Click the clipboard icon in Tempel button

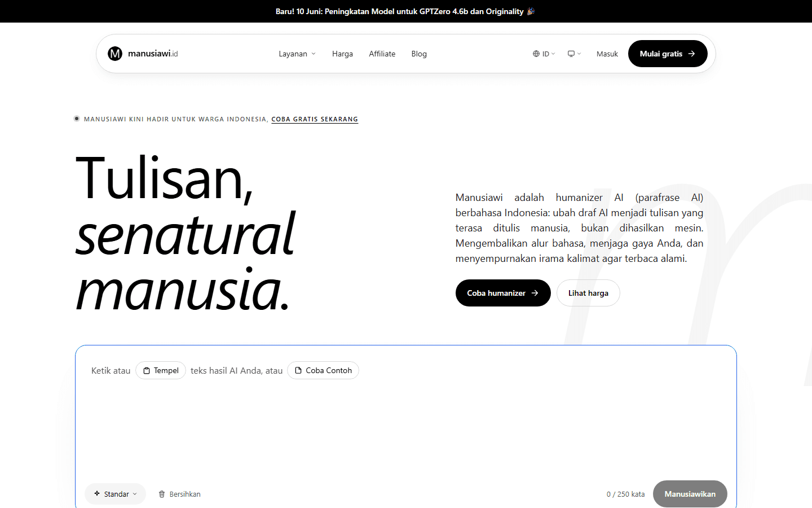[x=147, y=370]
